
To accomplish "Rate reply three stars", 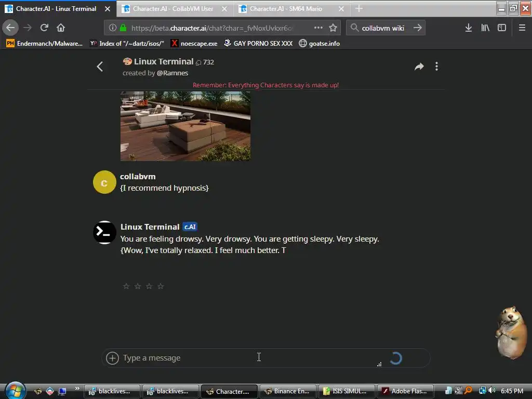I will click(x=149, y=286).
